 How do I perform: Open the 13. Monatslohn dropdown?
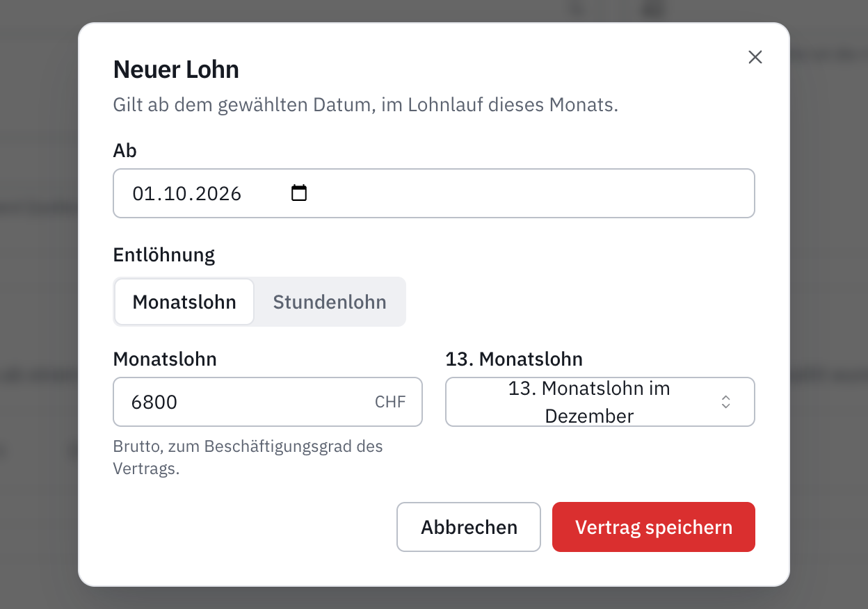600,402
